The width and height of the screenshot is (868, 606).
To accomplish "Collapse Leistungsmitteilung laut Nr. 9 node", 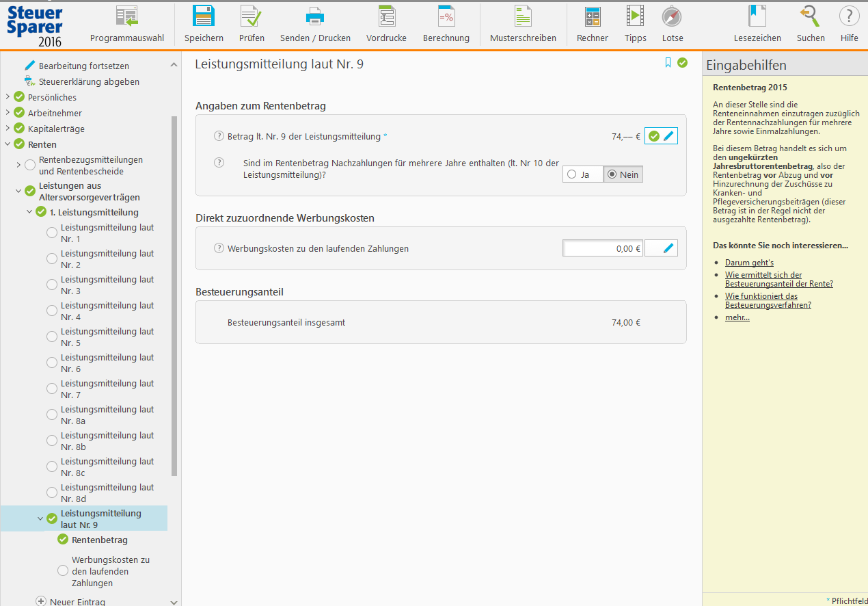I will pyautogui.click(x=40, y=518).
